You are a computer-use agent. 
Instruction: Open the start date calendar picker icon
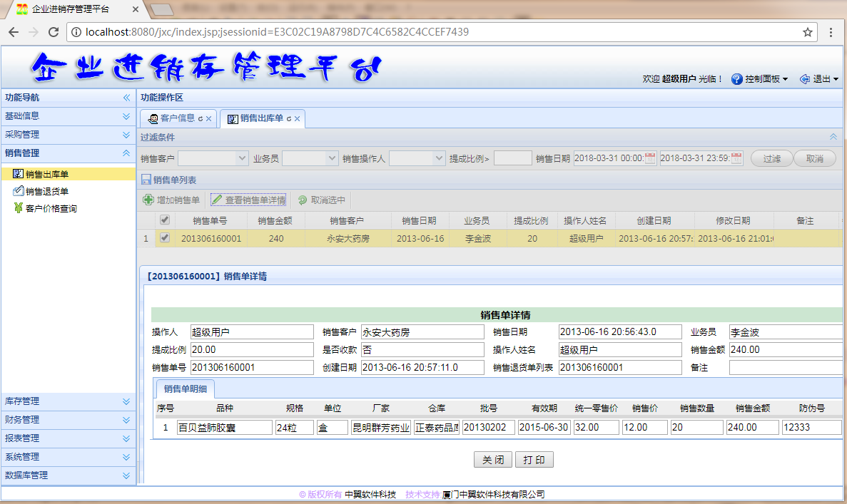coord(650,158)
